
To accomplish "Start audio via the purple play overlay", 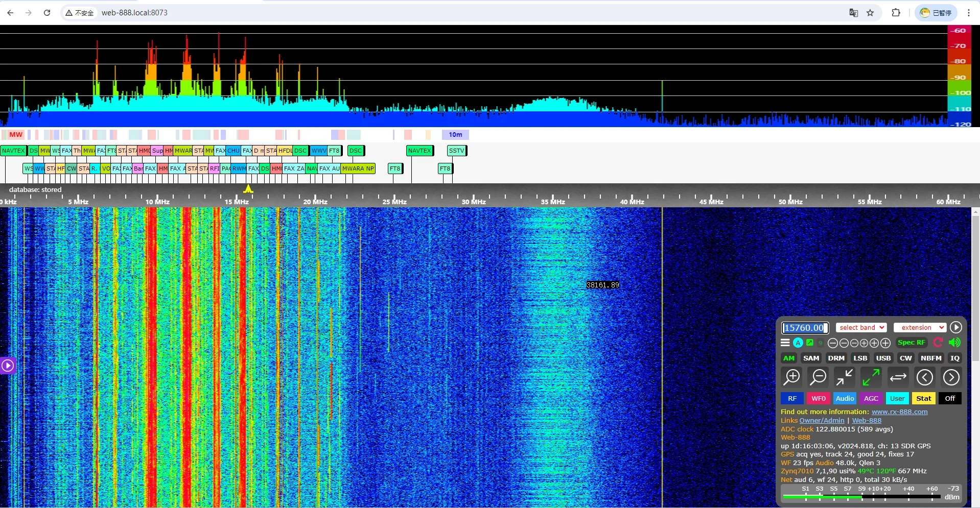I will click(x=8, y=366).
